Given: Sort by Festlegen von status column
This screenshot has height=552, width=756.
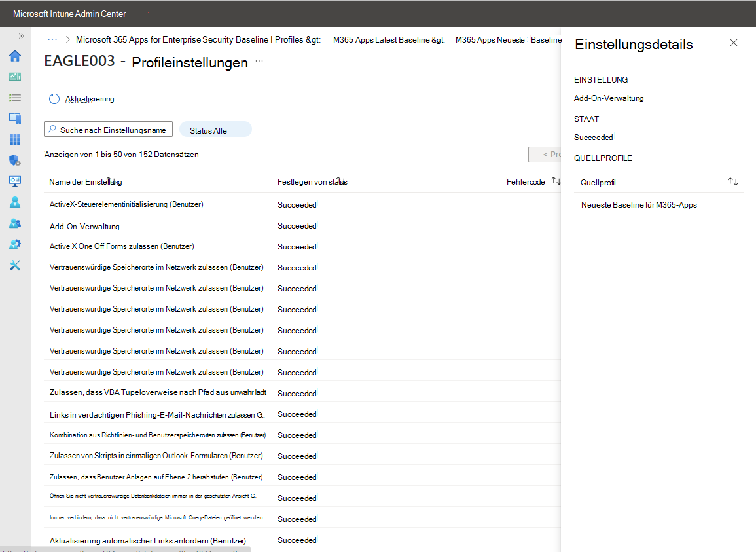Looking at the screenshot, I should (312, 182).
